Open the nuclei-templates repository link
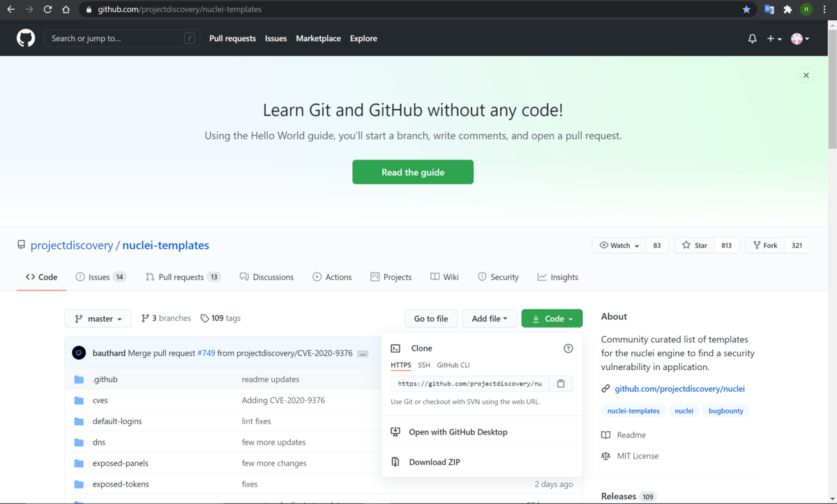 coord(166,245)
